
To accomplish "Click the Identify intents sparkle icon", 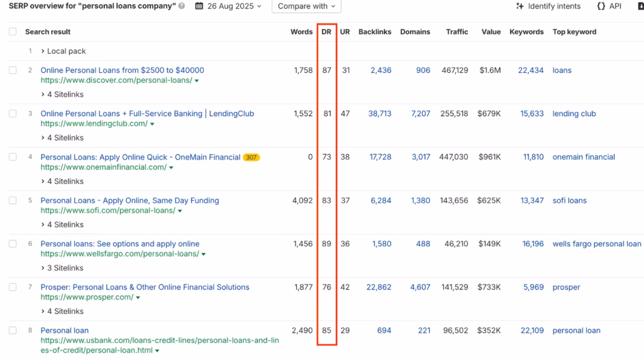I will pyautogui.click(x=519, y=6).
